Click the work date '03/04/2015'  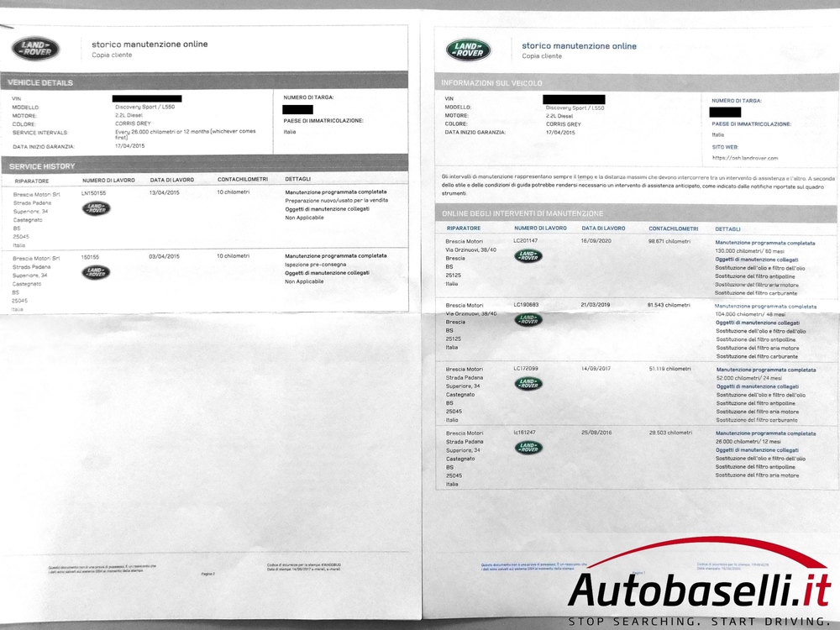164,256
